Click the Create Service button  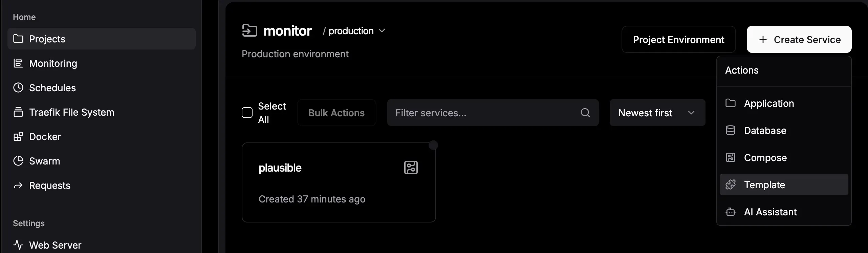tap(799, 39)
